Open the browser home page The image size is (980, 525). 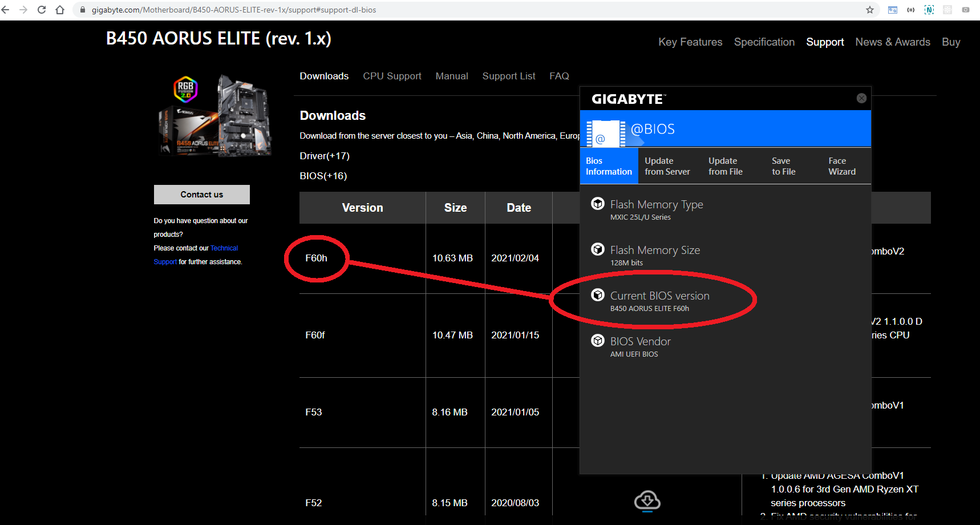coord(60,10)
